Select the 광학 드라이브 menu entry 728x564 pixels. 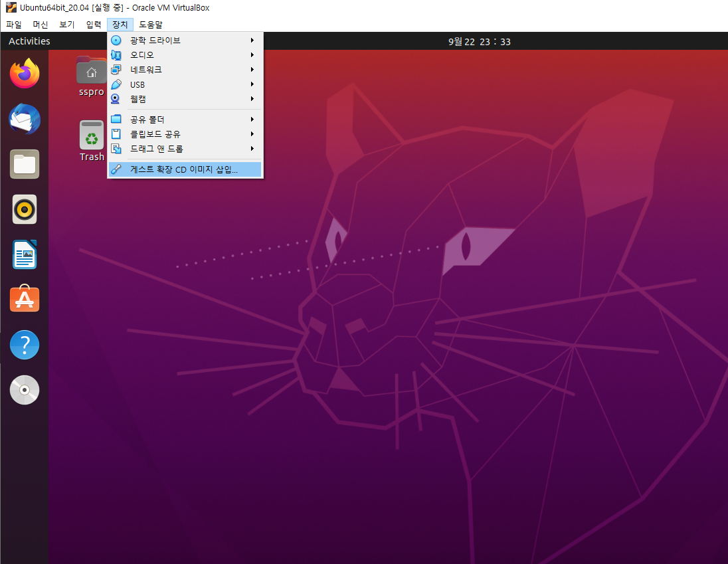[x=185, y=41]
